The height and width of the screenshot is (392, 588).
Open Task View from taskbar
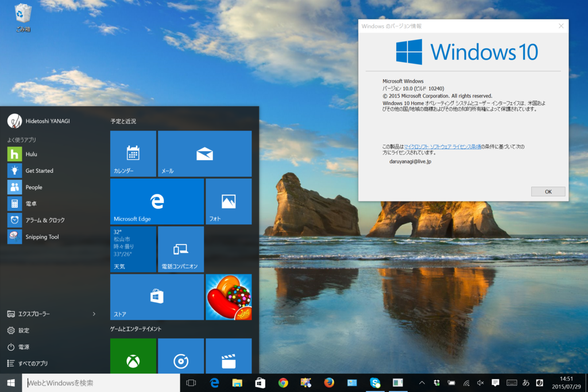click(x=191, y=383)
